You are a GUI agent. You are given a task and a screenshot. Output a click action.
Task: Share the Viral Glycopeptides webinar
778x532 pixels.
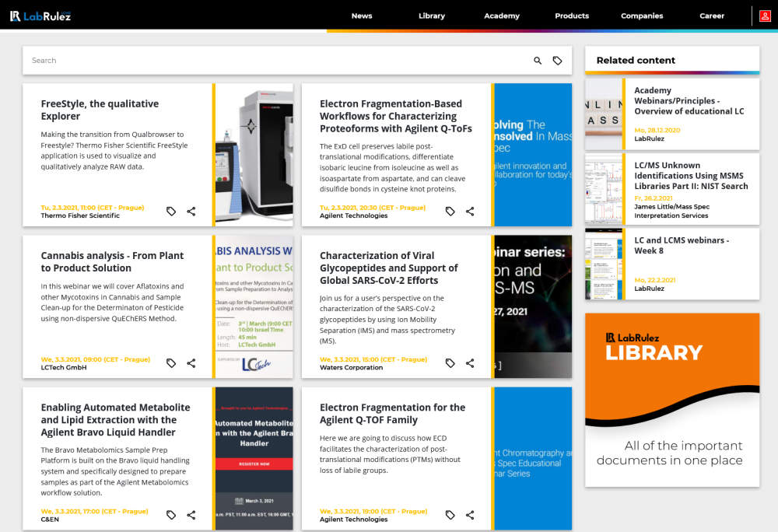point(470,363)
